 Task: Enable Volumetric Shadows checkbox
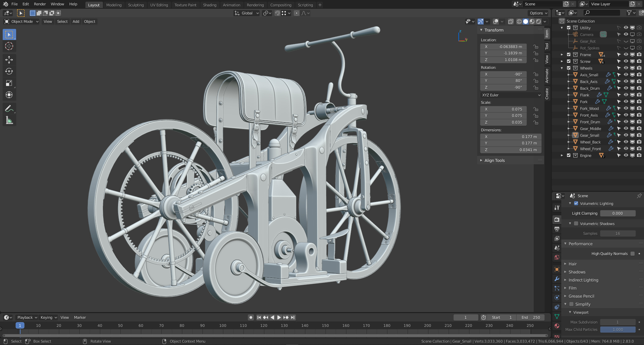(576, 224)
